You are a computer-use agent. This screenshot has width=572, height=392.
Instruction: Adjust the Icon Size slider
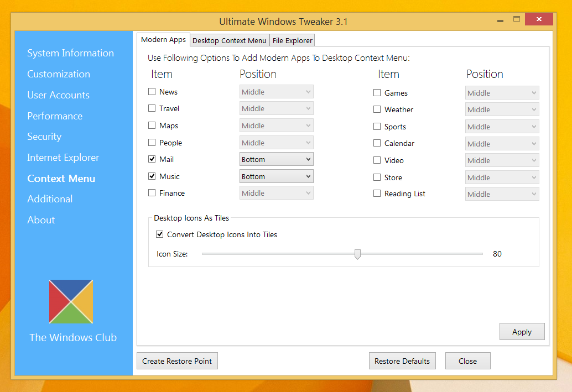click(357, 254)
